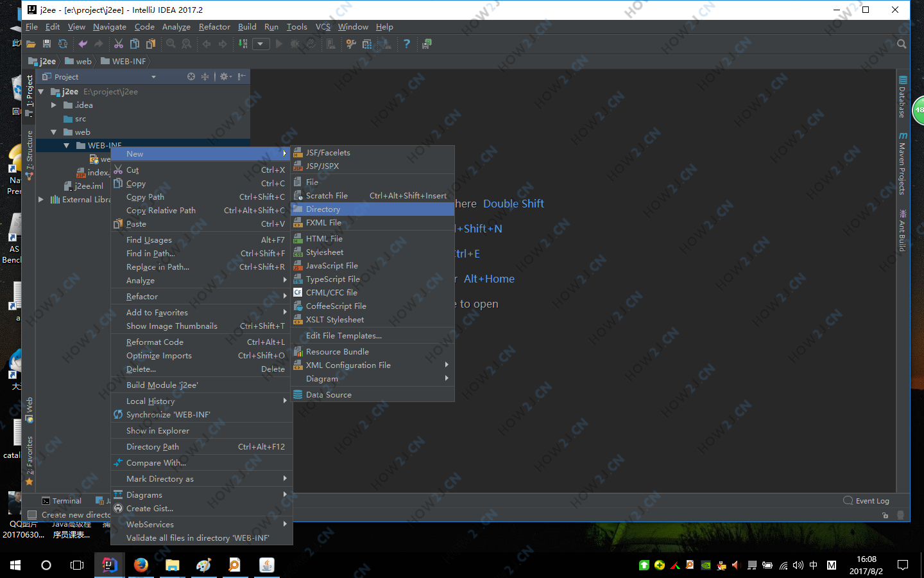Expand the Analyze submenu
This screenshot has height=578, width=924.
click(x=201, y=281)
